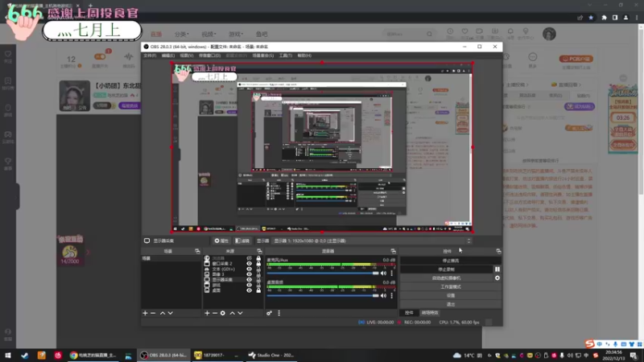The height and width of the screenshot is (362, 644).
Task: Click the Stop Recording button
Action: [x=447, y=269]
